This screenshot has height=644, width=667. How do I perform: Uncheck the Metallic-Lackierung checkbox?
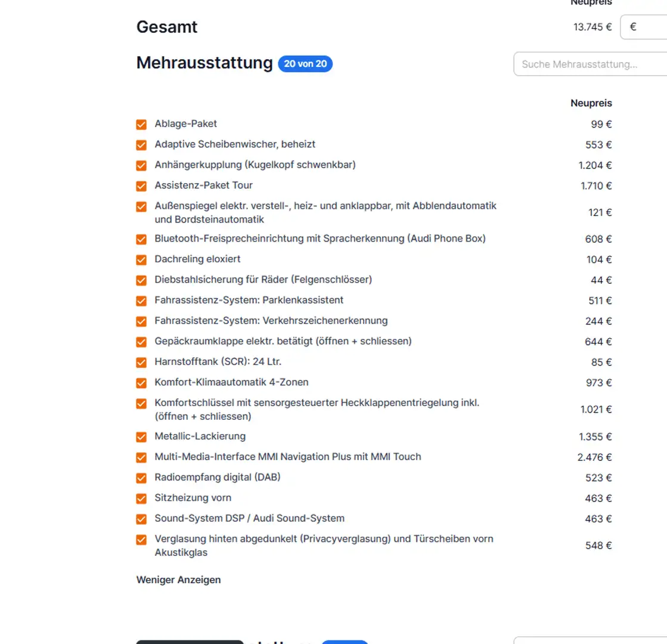point(141,437)
